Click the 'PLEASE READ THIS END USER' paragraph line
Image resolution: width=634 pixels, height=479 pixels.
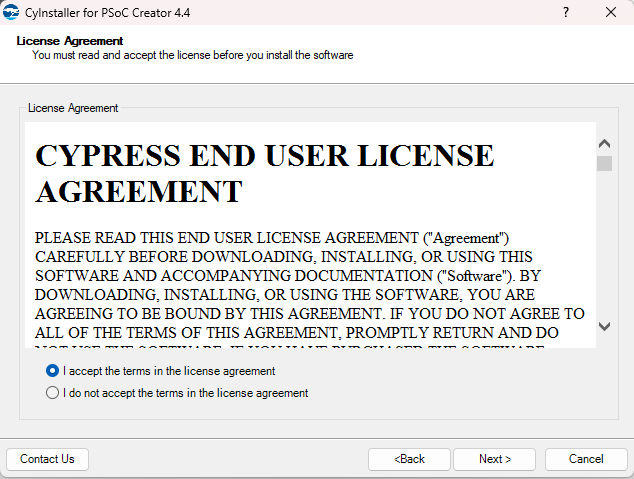272,238
